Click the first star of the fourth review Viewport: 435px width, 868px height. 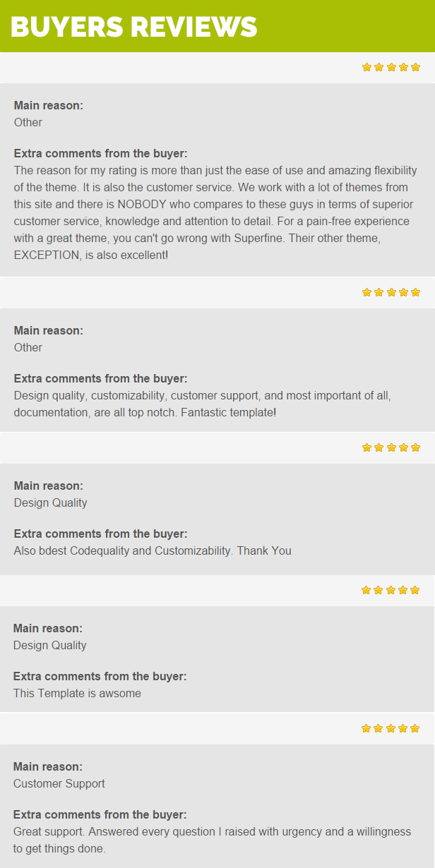[366, 590]
